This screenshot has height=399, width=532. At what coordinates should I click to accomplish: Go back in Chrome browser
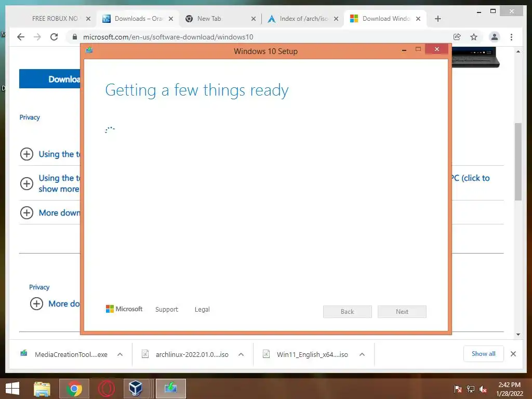click(x=21, y=37)
